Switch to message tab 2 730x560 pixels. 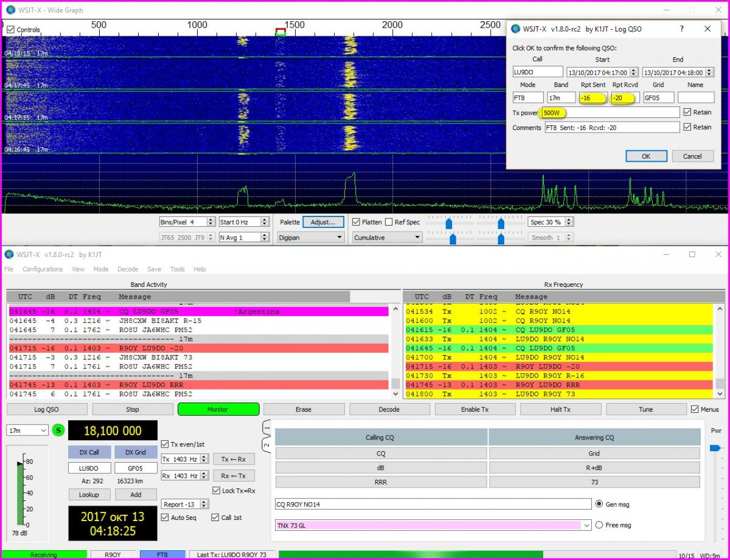266,446
